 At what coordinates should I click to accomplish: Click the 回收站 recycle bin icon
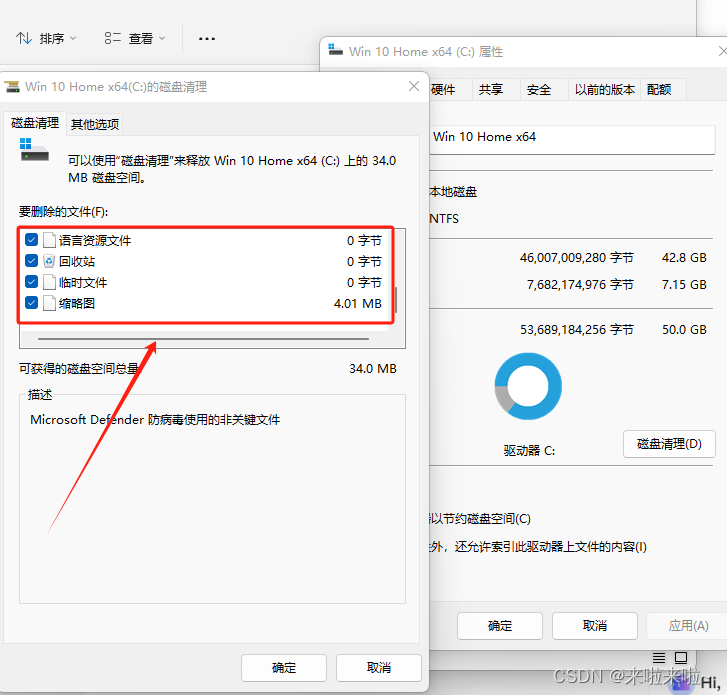pos(49,261)
